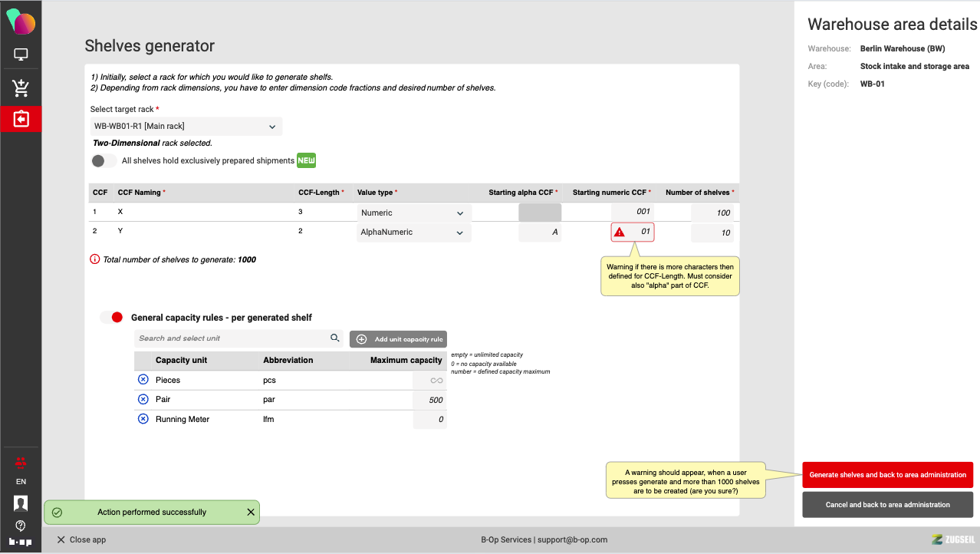The width and height of the screenshot is (980, 554).
Task: Open the help question mark icon
Action: pyautogui.click(x=21, y=526)
